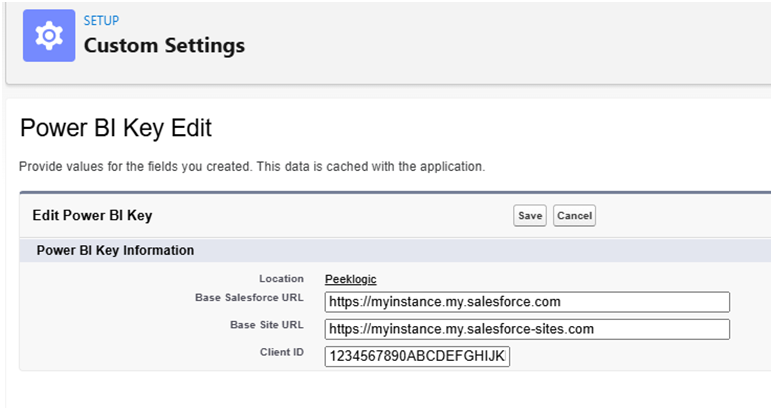
Task: Click the Edit Power BI Key panel title
Action: pyautogui.click(x=94, y=215)
